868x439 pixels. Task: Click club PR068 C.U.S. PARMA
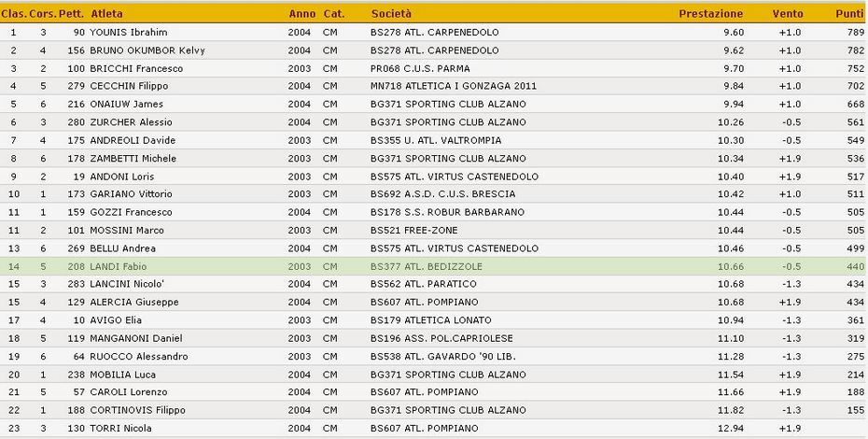coord(420,69)
